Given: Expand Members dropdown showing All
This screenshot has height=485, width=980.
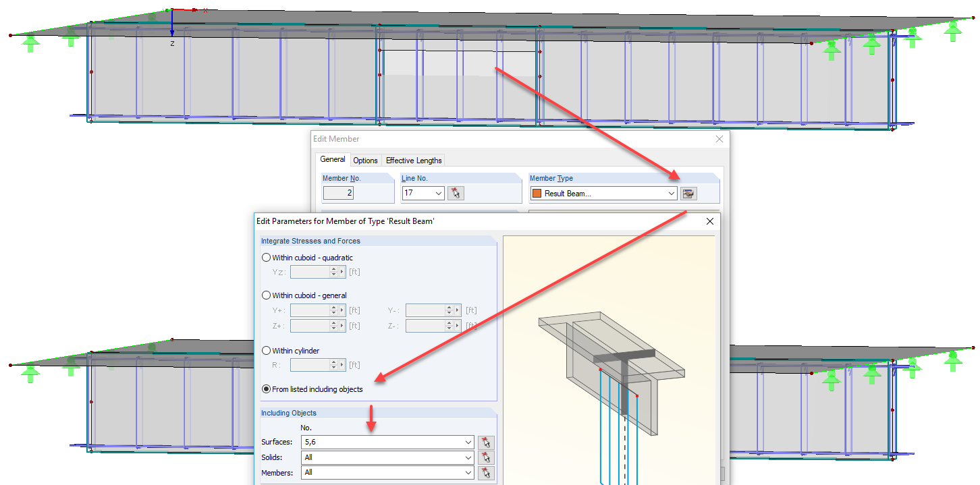Looking at the screenshot, I should pyautogui.click(x=468, y=473).
